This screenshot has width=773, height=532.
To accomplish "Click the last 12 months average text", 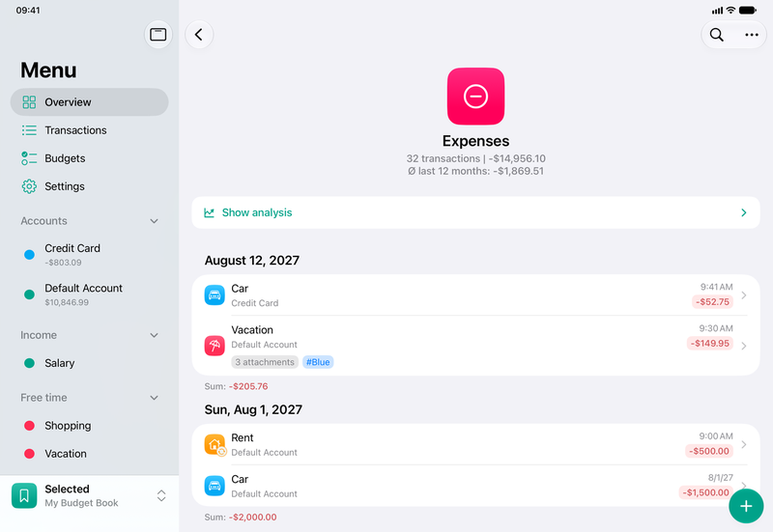I will pyautogui.click(x=475, y=171).
